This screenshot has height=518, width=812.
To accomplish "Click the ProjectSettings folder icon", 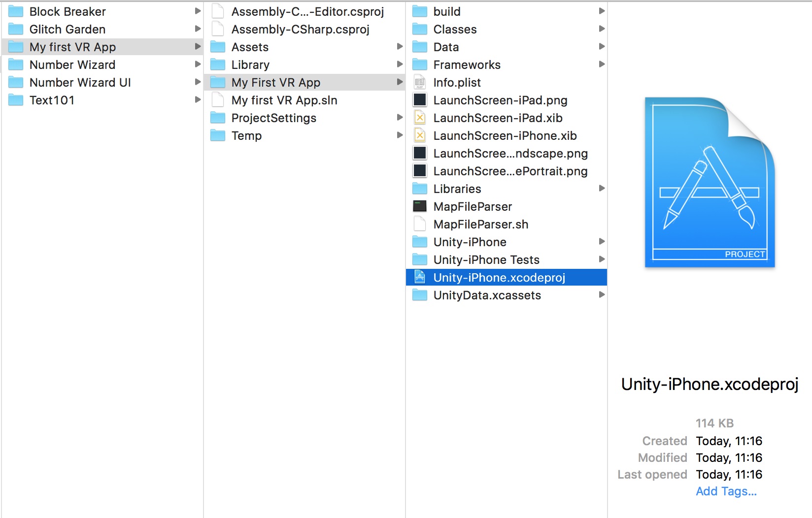I will pyautogui.click(x=218, y=118).
